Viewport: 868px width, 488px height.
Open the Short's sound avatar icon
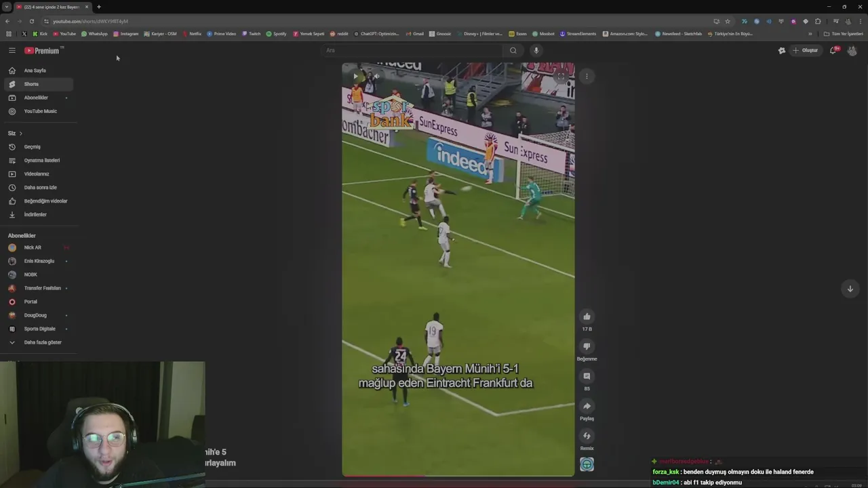587,464
